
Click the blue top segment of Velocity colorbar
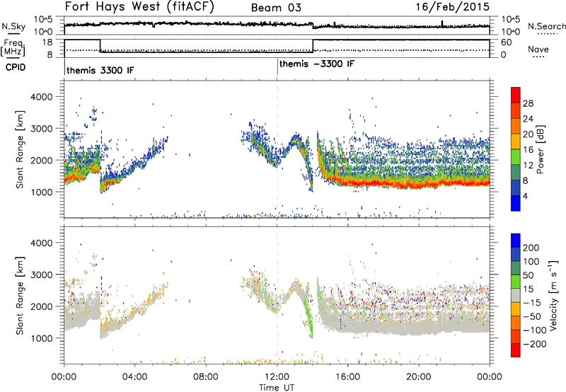click(516, 240)
